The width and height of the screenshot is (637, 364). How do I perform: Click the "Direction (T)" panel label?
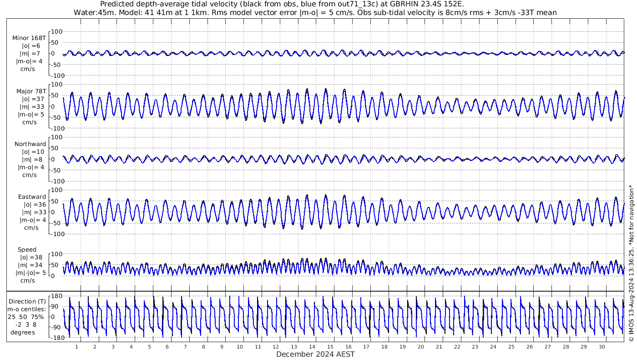tap(28, 301)
